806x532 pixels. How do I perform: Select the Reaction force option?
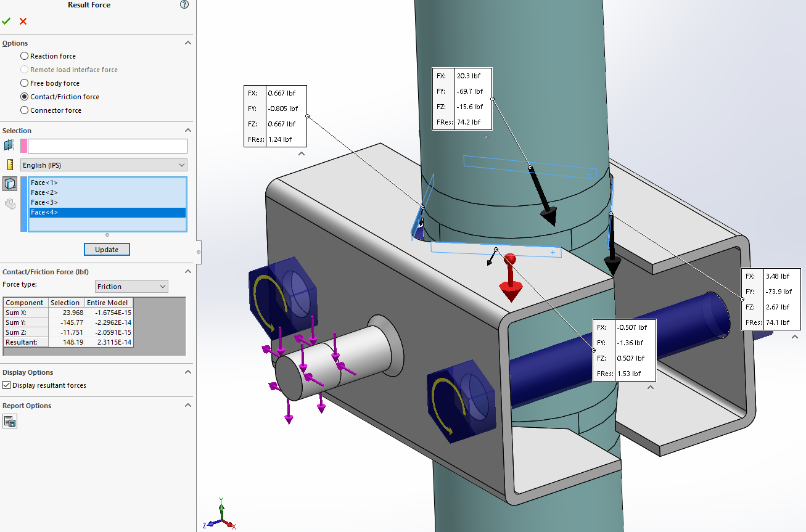tap(24, 55)
